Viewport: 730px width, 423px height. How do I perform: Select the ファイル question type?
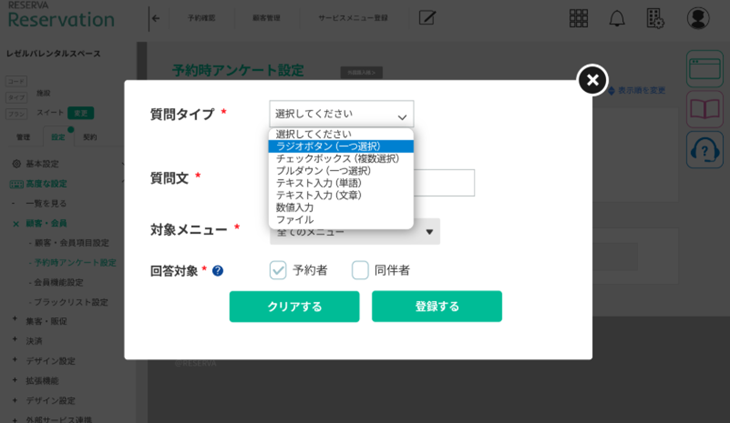(295, 219)
